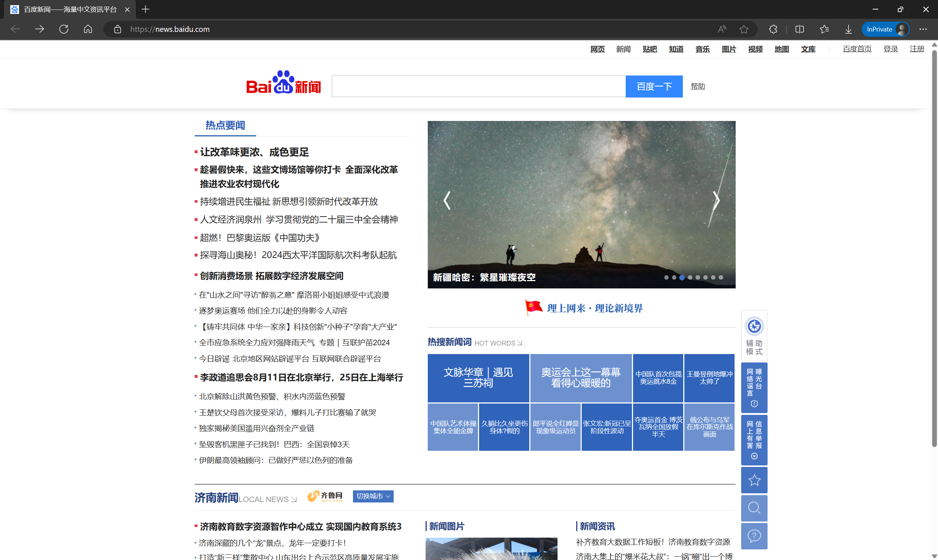The height and width of the screenshot is (560, 938).
Task: Click the star favorite sidebar icon
Action: click(x=754, y=480)
